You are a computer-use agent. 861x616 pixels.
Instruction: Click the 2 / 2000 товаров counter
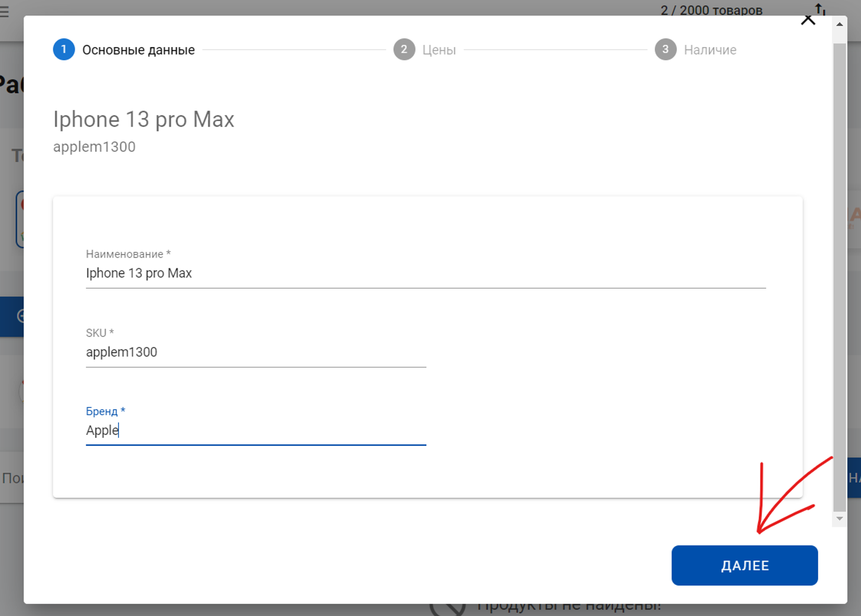tap(711, 10)
